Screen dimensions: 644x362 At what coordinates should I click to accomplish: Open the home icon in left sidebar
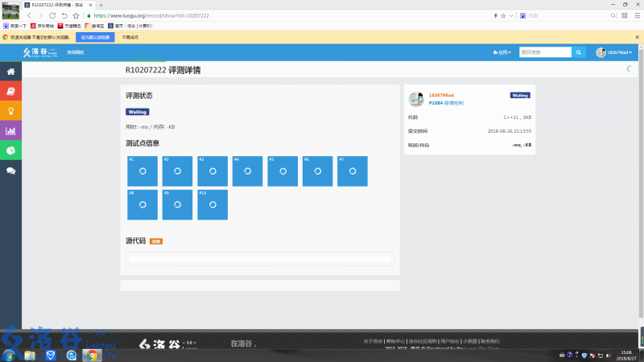[10, 72]
